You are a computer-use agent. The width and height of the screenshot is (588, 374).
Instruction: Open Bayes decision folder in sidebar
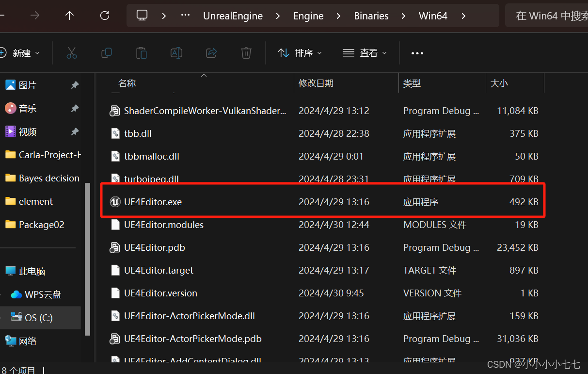[41, 178]
